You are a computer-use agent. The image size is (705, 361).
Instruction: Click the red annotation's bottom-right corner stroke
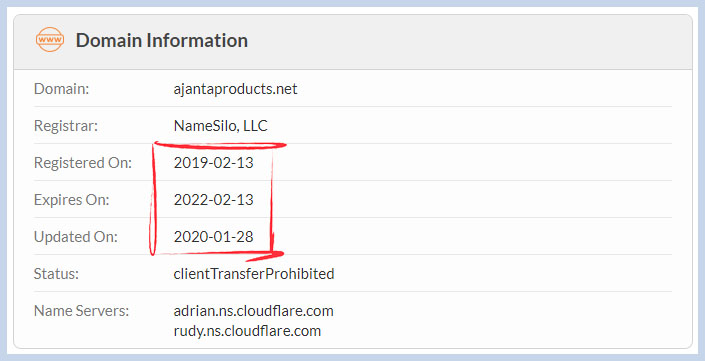coord(268,255)
